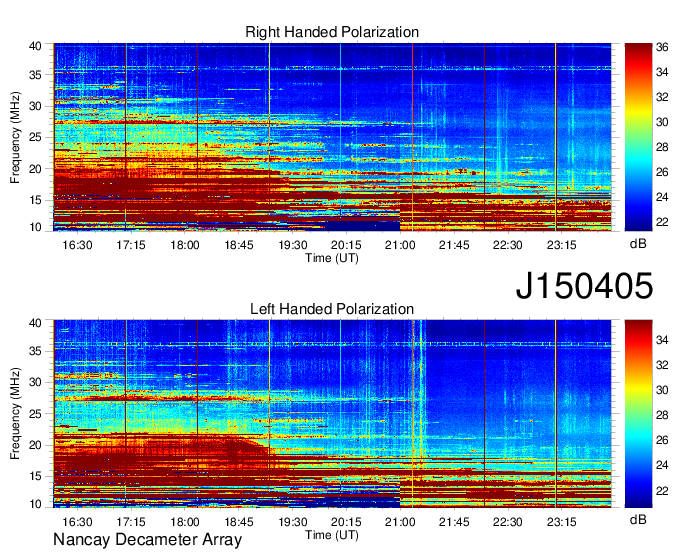Click the 15 MHz tick of Left Handed plot
The image size is (680, 552).
click(x=35, y=477)
